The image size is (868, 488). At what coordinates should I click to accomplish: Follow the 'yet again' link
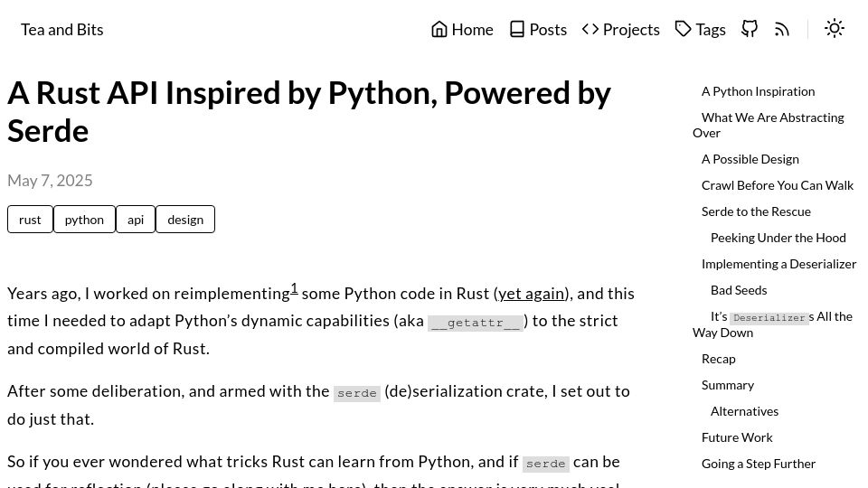pos(531,294)
